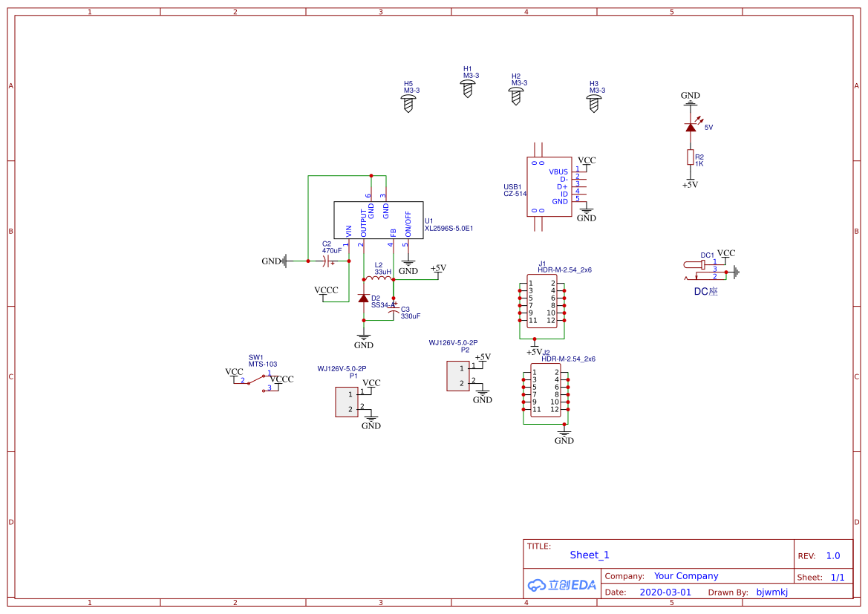Click the +5V flag on P2 pin 1
868x614 pixels.
pos(483,359)
